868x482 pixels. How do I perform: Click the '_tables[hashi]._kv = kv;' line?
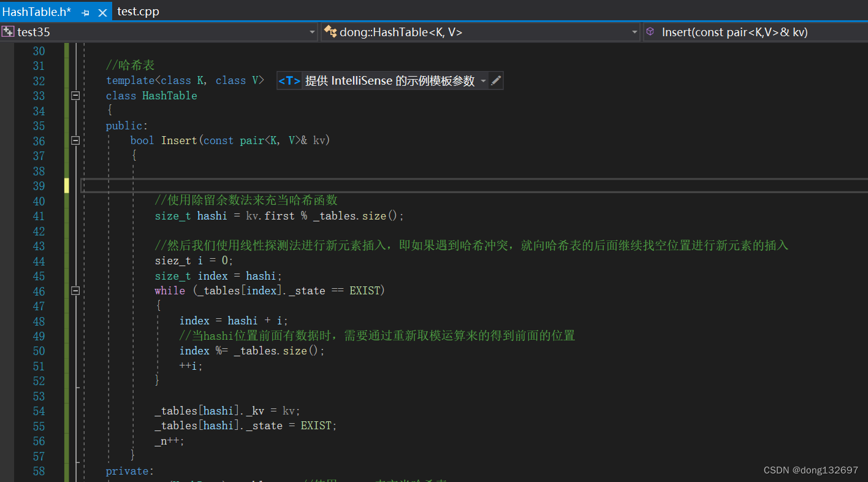(x=227, y=411)
